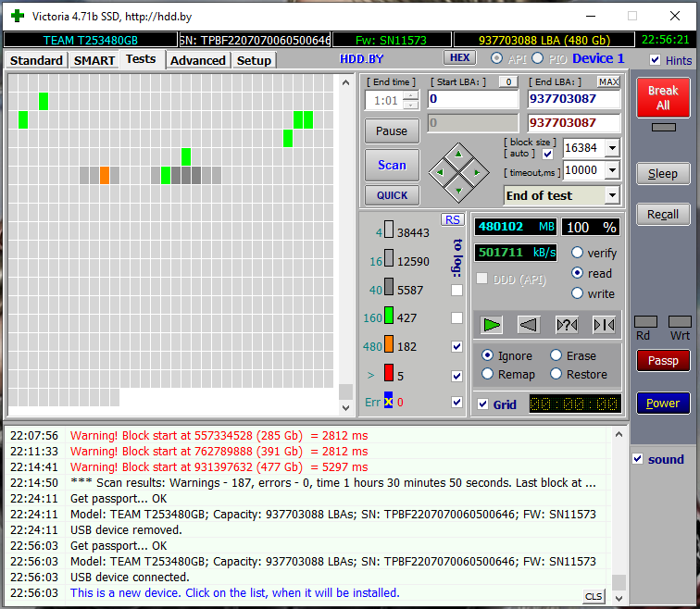Image resolution: width=700 pixels, height=609 pixels.
Task: Select the butterfly scan mode button
Action: point(604,325)
